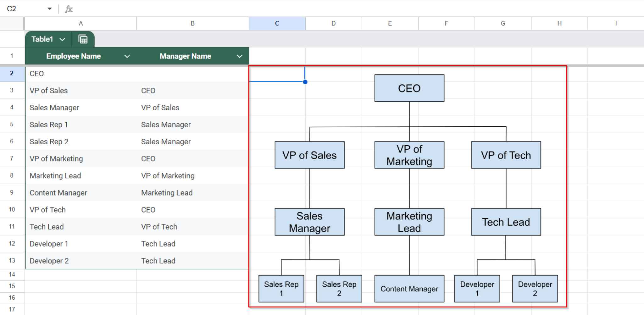Select cell A2 containing CEO
Image resolution: width=644 pixels, height=315 pixels.
[x=80, y=73]
